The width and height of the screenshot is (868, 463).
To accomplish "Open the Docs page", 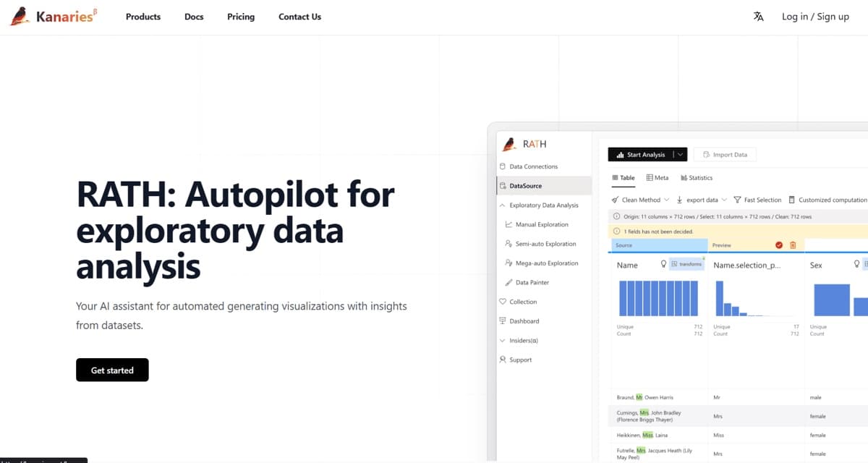I will pos(194,17).
